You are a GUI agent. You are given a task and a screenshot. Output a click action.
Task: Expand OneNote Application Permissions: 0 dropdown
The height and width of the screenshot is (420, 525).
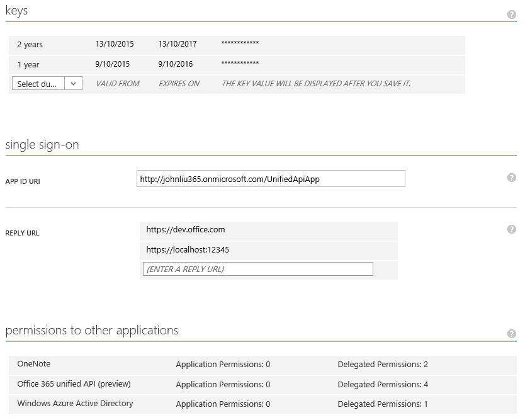[x=223, y=365]
